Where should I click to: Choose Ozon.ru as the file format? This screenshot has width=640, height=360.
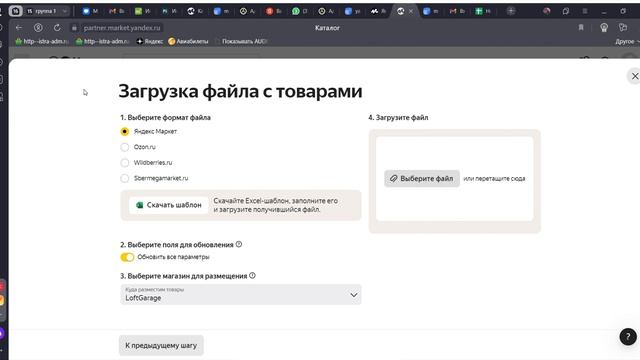point(124,147)
